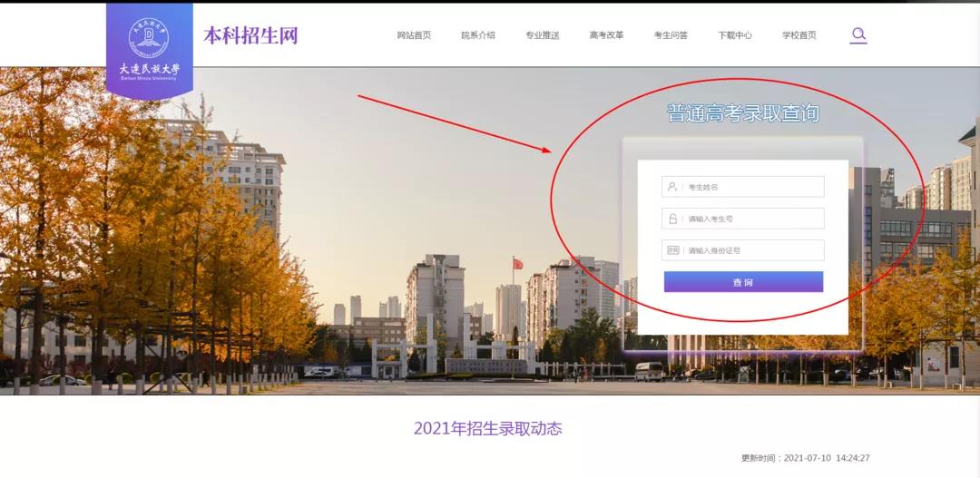Click into the 请输入考生号 field
This screenshot has height=478, width=980.
click(753, 219)
